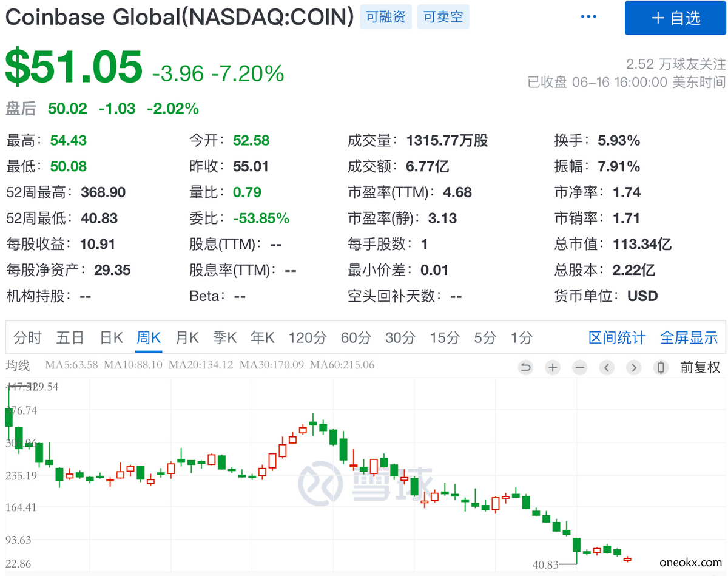Switch to the 季K quarterly chart tab
728x576 pixels.
click(x=224, y=337)
